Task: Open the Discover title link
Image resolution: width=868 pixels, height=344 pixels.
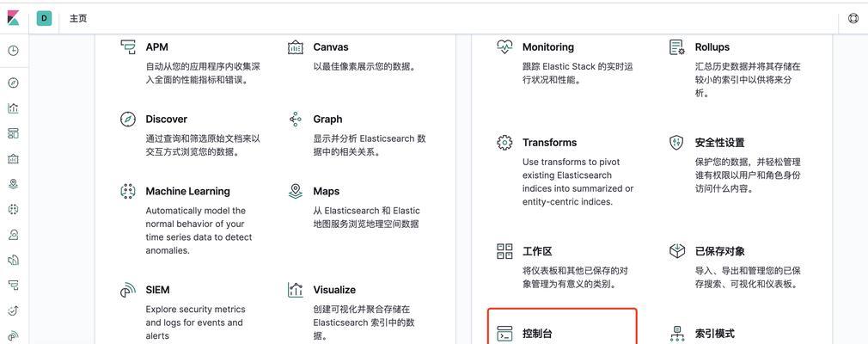Action: click(x=167, y=119)
